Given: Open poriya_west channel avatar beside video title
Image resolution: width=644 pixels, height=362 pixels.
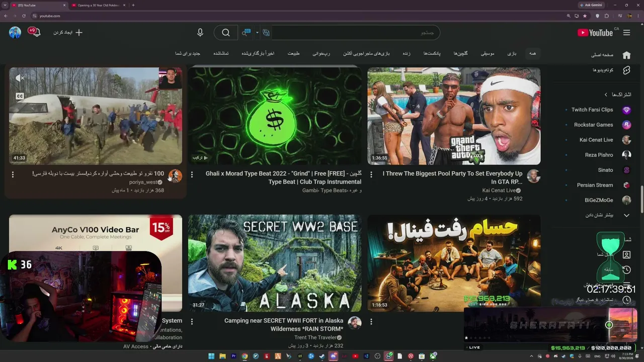Looking at the screenshot, I should tap(175, 176).
